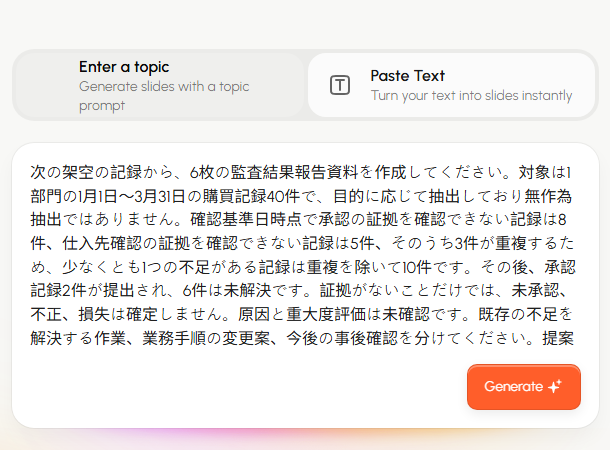610x450 pixels.
Task: Click the last prompt line beginning "解決する作業"
Action: (x=302, y=338)
